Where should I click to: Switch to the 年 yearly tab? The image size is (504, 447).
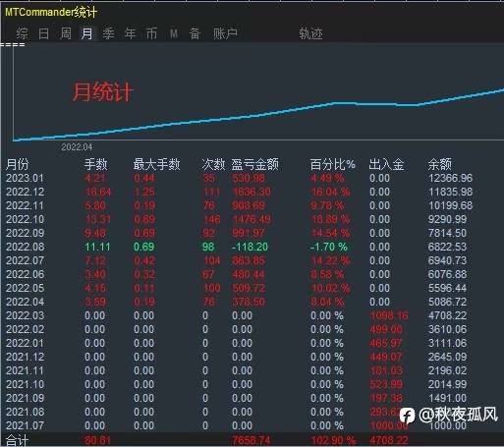tap(130, 33)
